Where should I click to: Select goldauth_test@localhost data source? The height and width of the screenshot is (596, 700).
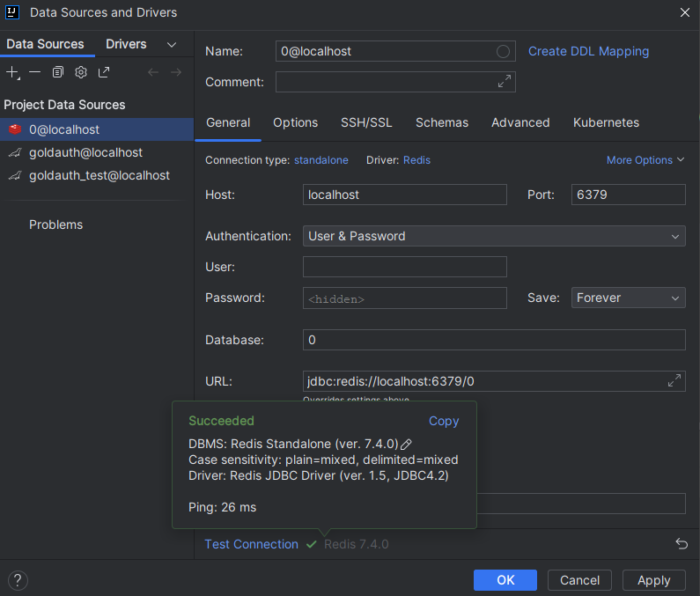[x=97, y=175]
